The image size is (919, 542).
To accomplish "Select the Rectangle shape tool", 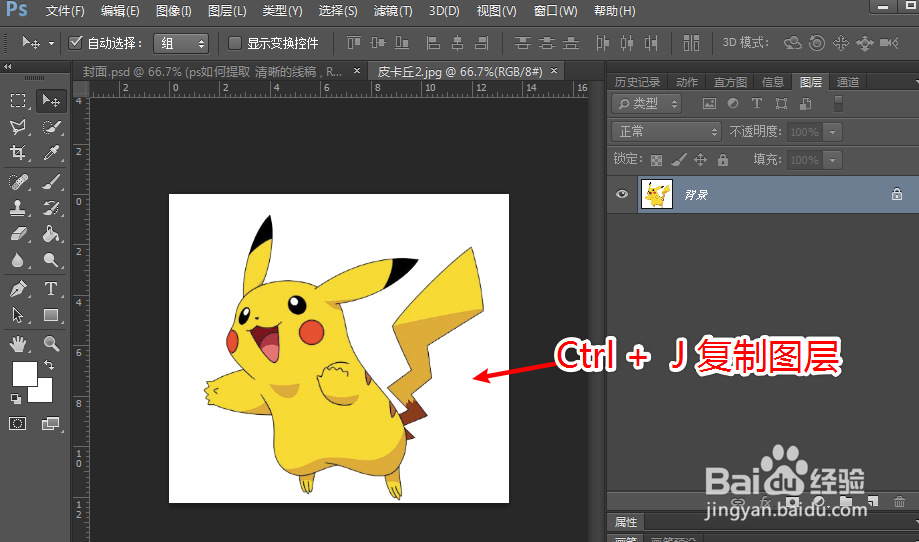I will click(x=51, y=315).
